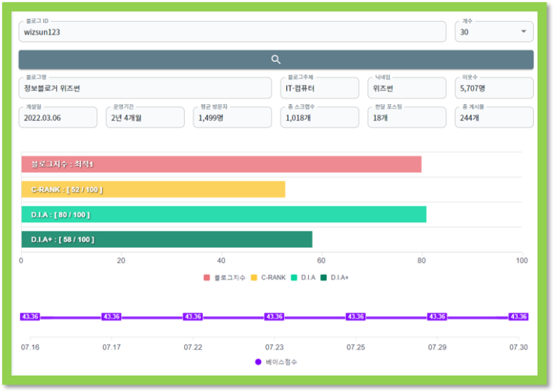
Task: Open the 개수 count dropdown arrow
Action: 523,31
